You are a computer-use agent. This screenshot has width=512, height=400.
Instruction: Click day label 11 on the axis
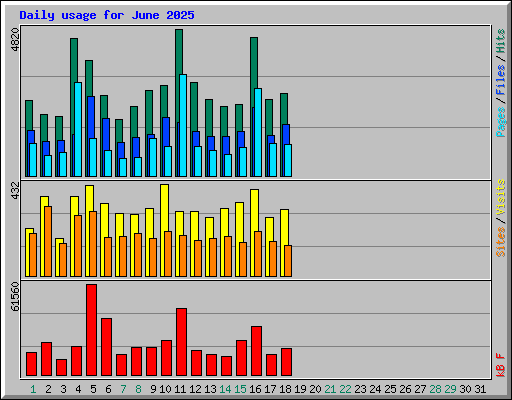point(180,389)
